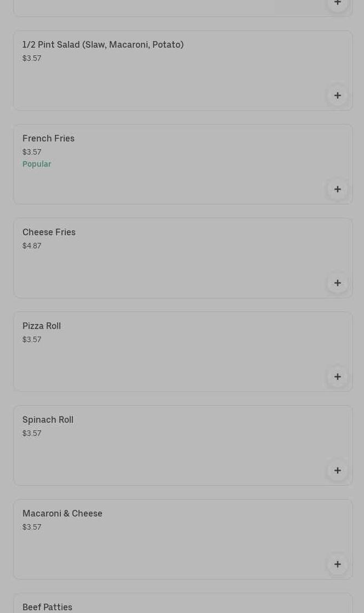The height and width of the screenshot is (613, 364).
Task: Click the $3.57 price under Pizza Roll
Action: coord(32,339)
